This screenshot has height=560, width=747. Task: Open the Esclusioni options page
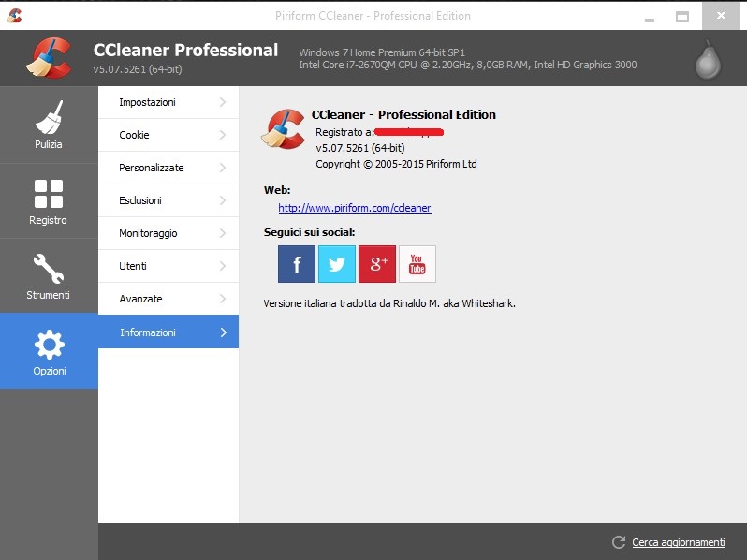pos(168,200)
